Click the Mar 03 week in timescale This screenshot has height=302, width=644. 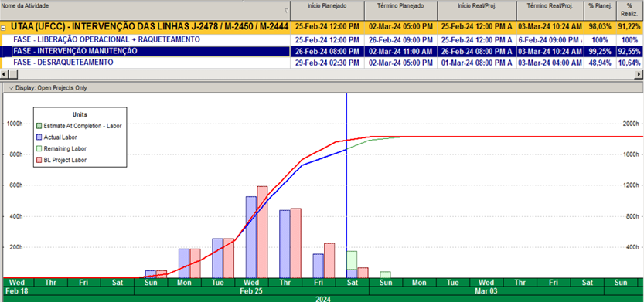[486, 291]
